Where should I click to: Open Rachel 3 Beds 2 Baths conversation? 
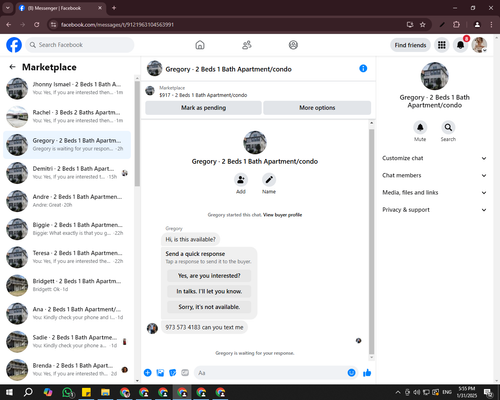click(67, 117)
